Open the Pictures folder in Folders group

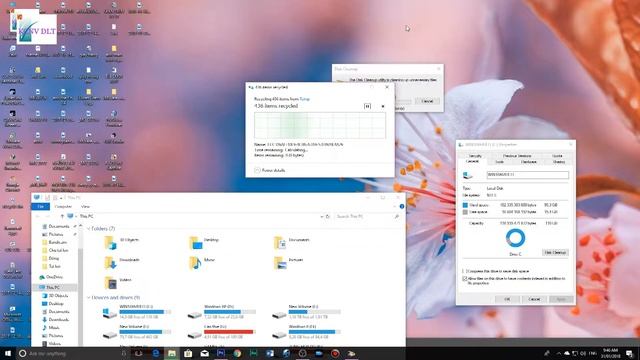click(x=280, y=262)
